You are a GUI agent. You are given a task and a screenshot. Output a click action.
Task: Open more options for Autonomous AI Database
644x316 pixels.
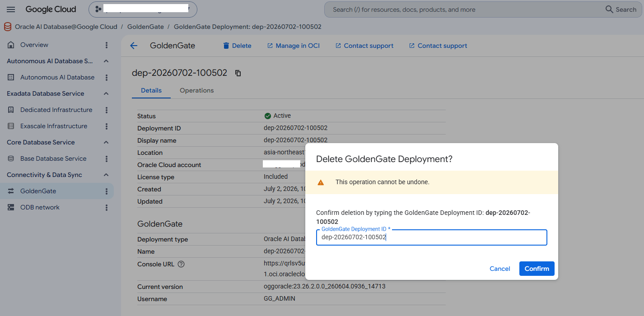click(107, 78)
